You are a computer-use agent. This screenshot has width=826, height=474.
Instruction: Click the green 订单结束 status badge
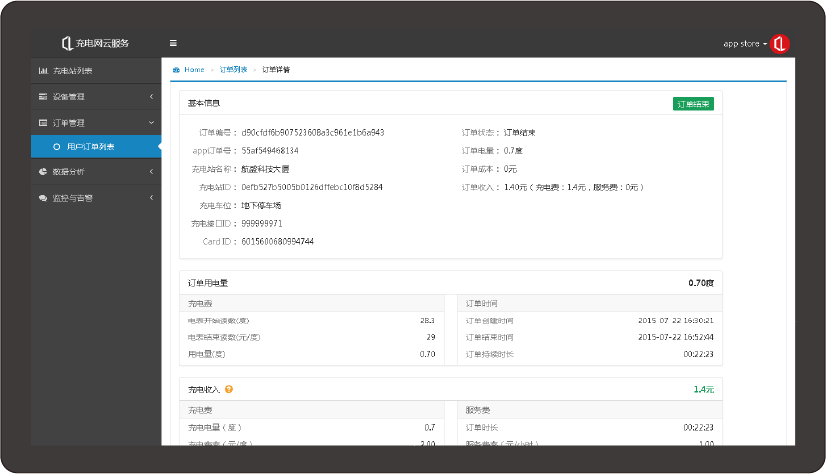pos(693,104)
